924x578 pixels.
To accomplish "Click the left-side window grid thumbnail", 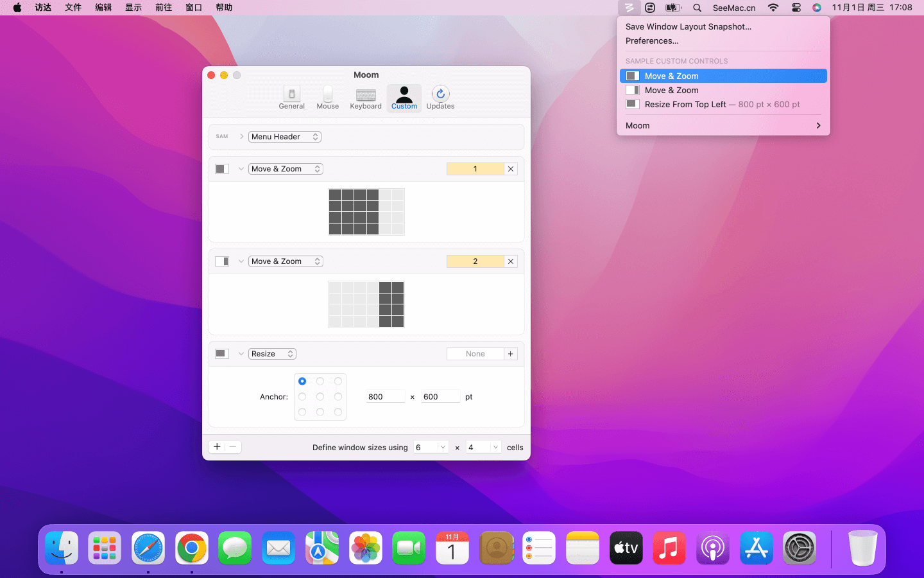I will tap(366, 212).
